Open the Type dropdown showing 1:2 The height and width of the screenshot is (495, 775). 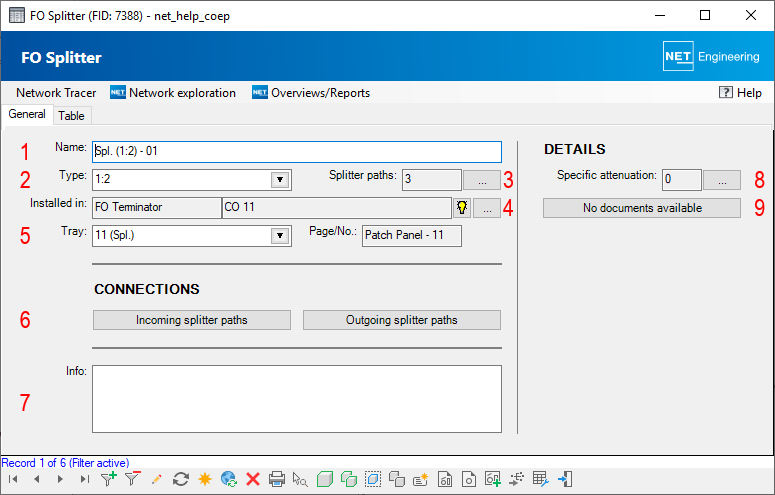[x=280, y=180]
